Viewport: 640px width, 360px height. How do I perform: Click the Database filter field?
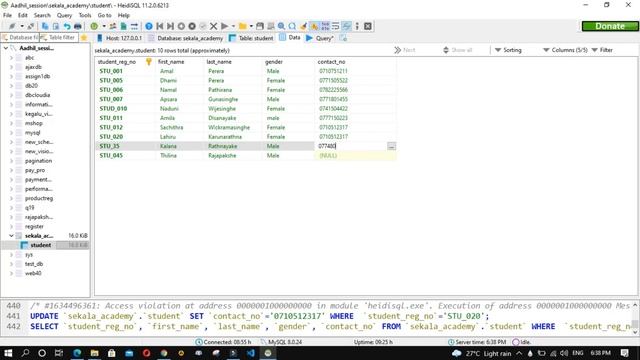click(x=20, y=37)
